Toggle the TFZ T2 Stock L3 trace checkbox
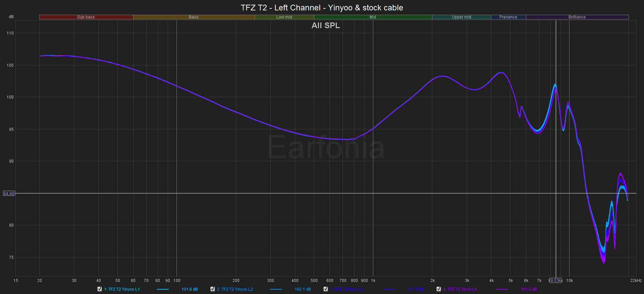 (x=326, y=289)
